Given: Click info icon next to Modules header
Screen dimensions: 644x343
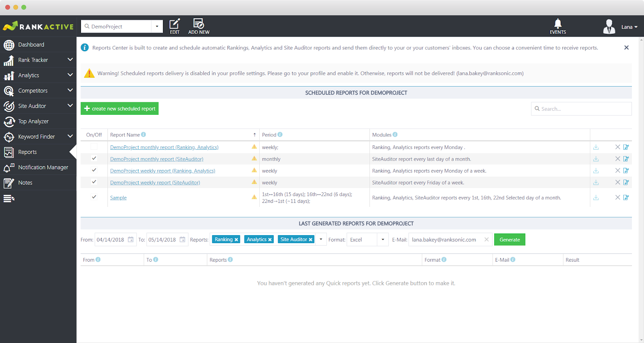Looking at the screenshot, I should [x=395, y=134].
